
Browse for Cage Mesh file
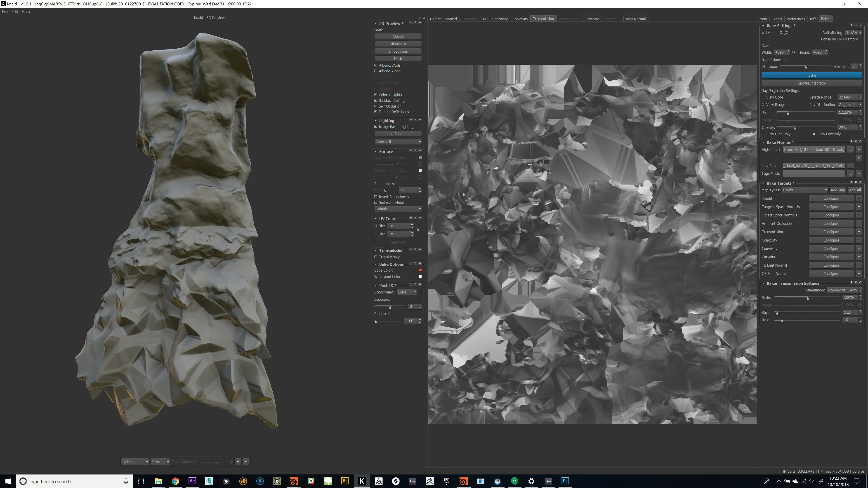850,174
